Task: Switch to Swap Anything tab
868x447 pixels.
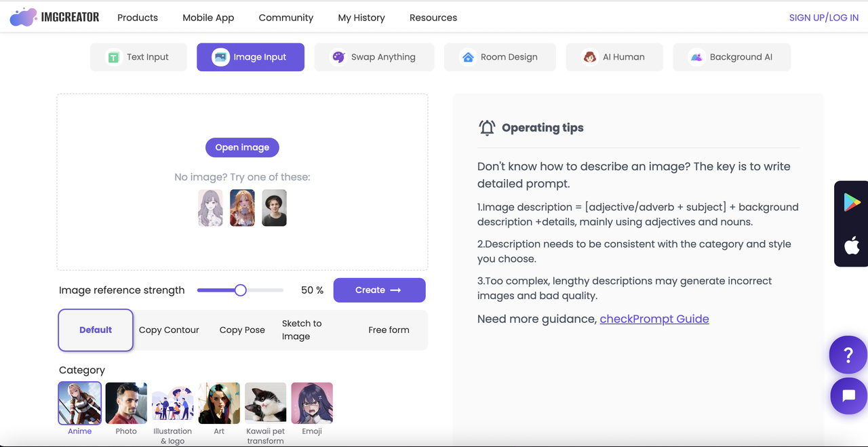Action: point(374,57)
